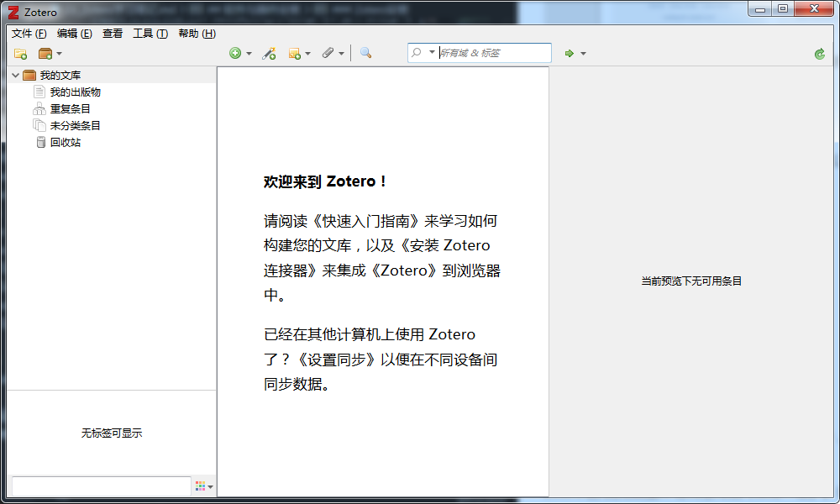
Task: Open the New Item type dropdown arrow
Action: [249, 54]
